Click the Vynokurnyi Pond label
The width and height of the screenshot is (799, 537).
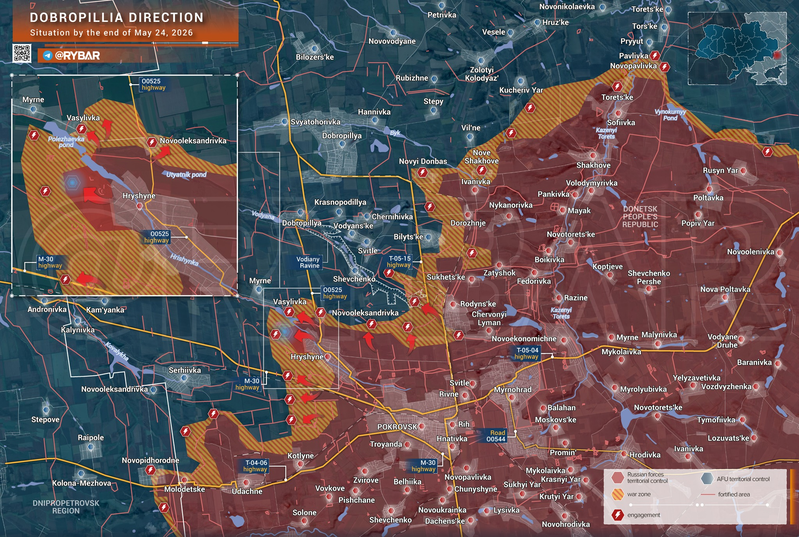(670, 114)
